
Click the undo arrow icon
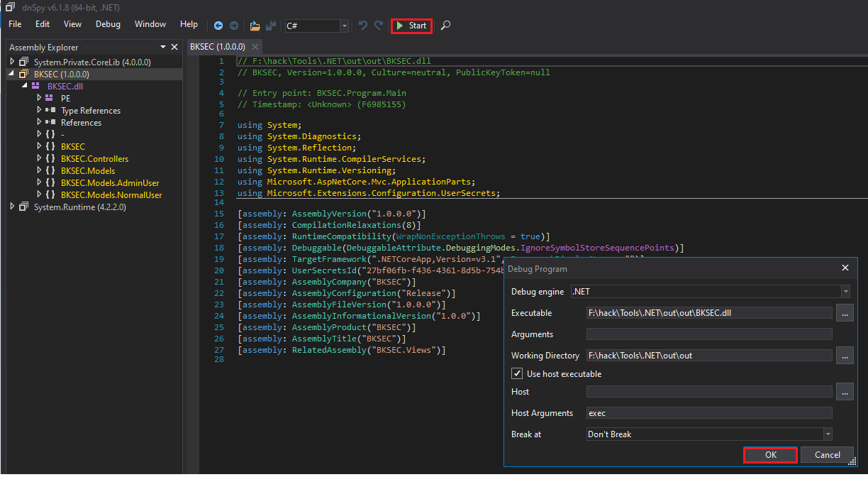click(363, 26)
